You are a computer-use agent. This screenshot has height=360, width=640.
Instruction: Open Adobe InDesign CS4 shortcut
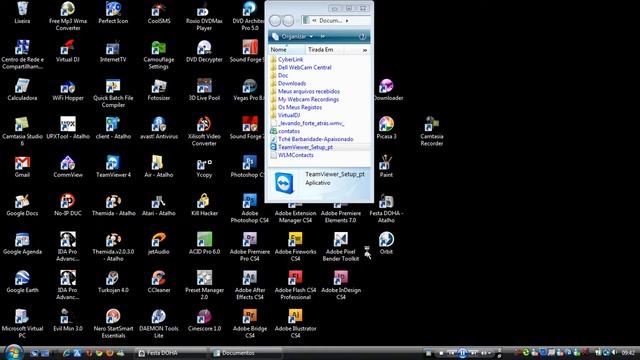click(x=341, y=285)
